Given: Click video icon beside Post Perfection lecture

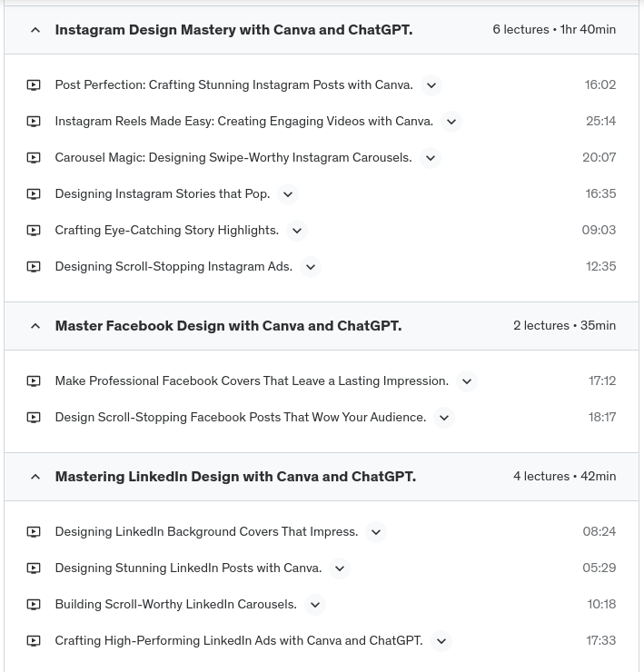Looking at the screenshot, I should click(34, 85).
